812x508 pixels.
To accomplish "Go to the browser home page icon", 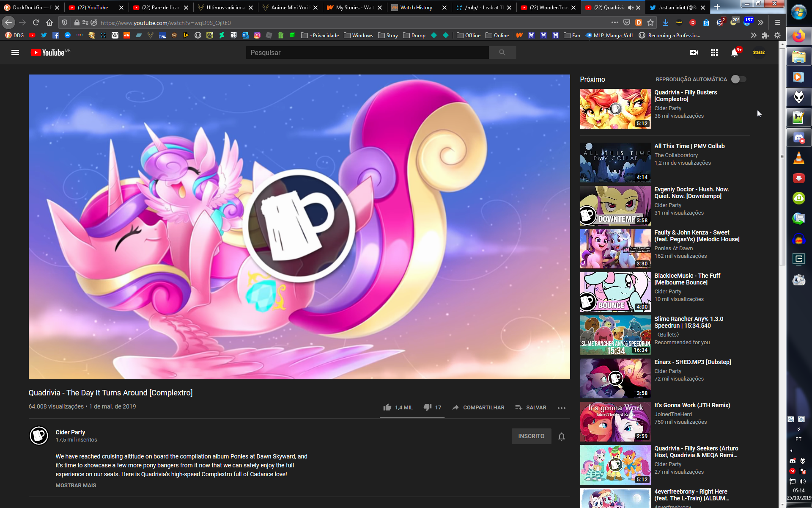I will coord(49,22).
